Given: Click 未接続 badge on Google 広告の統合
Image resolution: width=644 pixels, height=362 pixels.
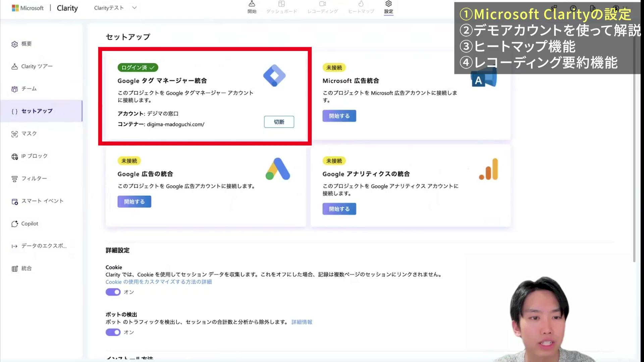Looking at the screenshot, I should coord(129,161).
